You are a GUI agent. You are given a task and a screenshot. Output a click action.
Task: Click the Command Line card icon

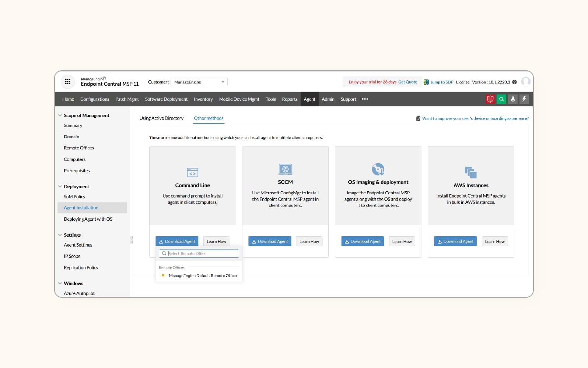192,172
